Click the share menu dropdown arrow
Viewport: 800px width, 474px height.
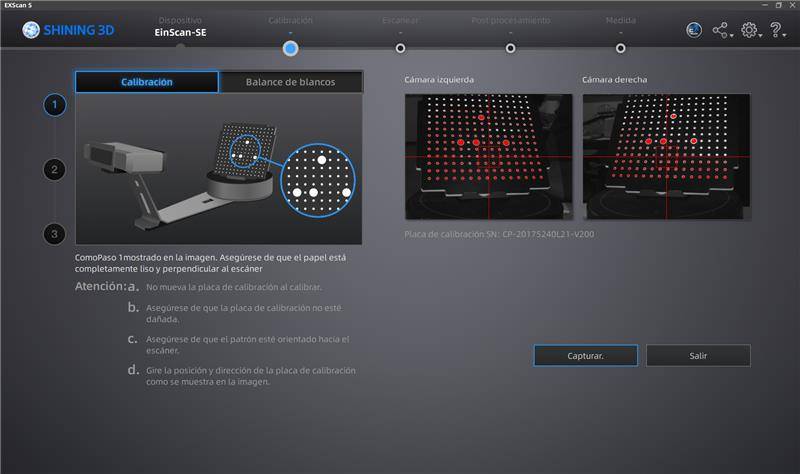pos(732,36)
